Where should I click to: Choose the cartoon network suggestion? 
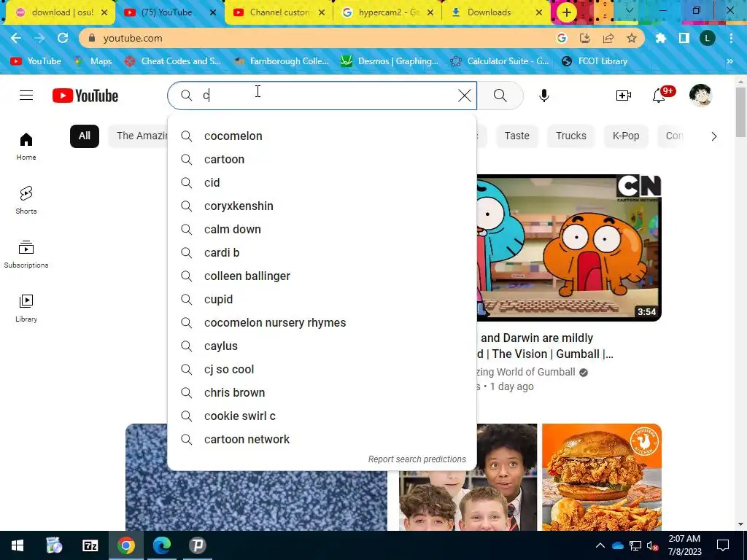coord(322,440)
